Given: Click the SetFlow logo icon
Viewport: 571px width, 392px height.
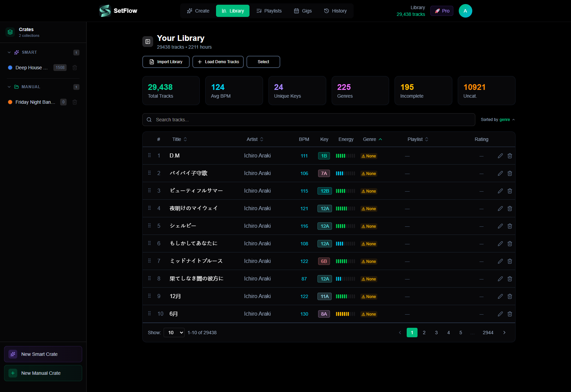Looking at the screenshot, I should (x=105, y=10).
